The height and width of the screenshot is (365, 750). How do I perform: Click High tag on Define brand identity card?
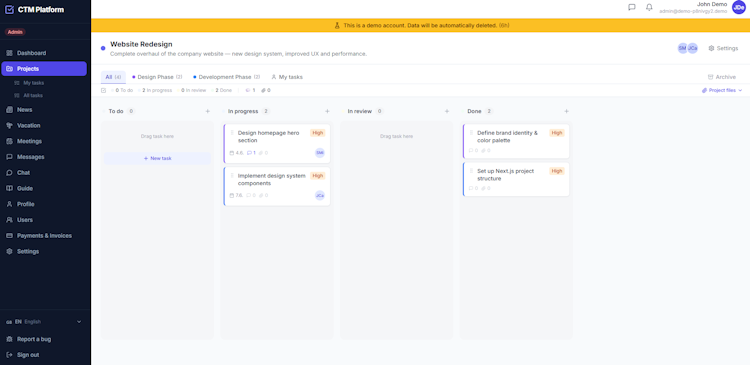click(x=557, y=133)
